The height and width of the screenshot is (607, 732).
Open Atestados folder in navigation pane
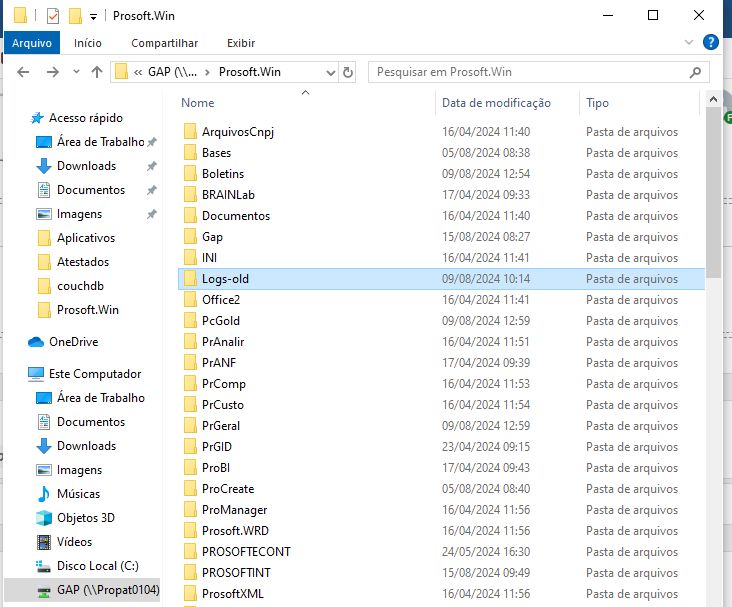tap(83, 261)
